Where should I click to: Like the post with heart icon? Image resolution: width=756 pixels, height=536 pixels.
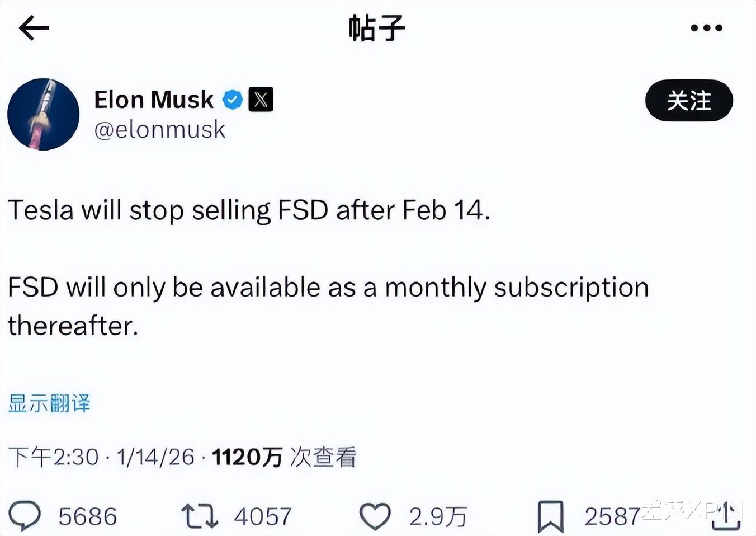point(375,516)
